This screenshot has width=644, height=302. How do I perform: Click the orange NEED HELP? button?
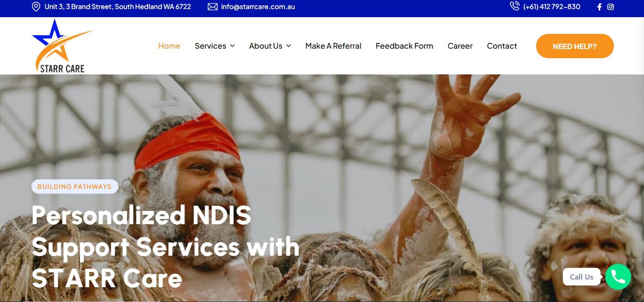coord(575,46)
